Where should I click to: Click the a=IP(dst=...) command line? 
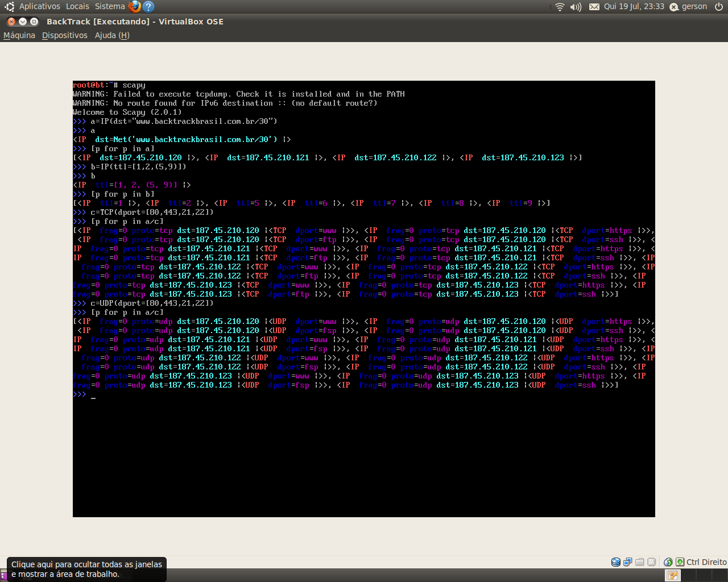pyautogui.click(x=175, y=122)
